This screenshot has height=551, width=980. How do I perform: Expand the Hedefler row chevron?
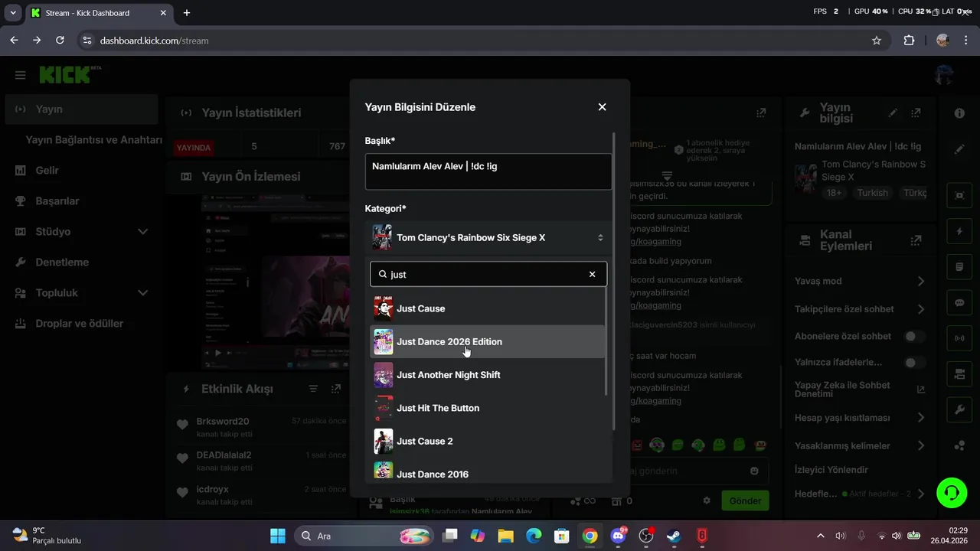point(921,494)
